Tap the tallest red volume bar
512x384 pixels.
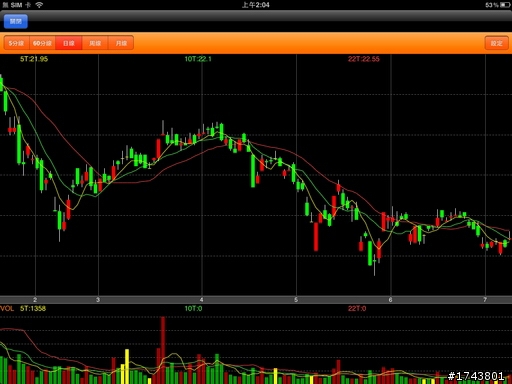pyautogui.click(x=163, y=350)
